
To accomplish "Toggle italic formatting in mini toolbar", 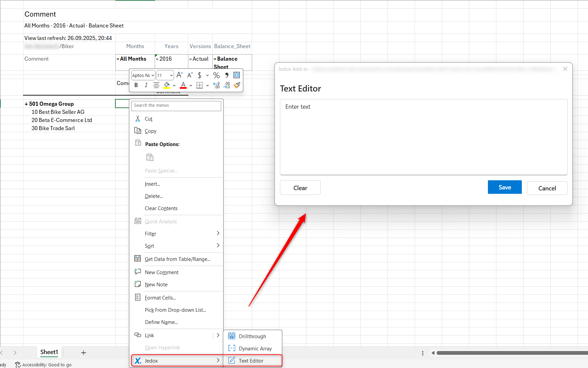I will point(146,85).
